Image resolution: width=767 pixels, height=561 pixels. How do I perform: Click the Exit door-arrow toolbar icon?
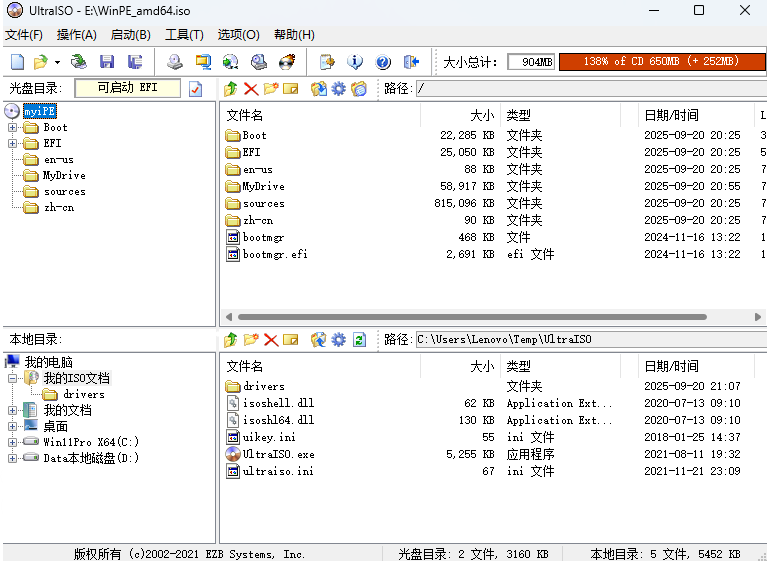tap(411, 62)
